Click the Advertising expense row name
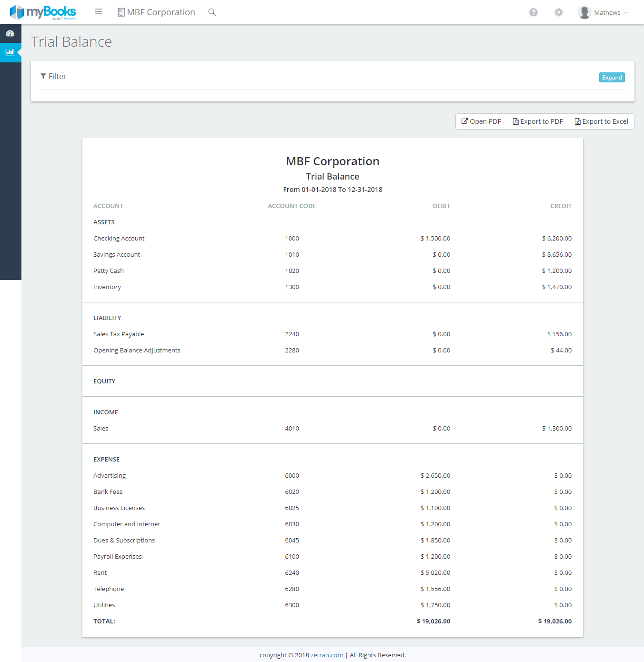This screenshot has height=662, width=644. point(110,476)
